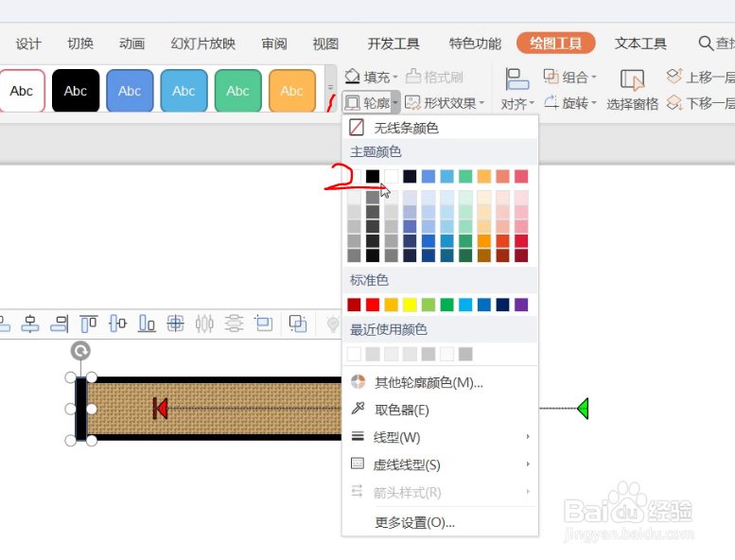
Task: Select the 绘图工具 tab
Action: coord(556,44)
